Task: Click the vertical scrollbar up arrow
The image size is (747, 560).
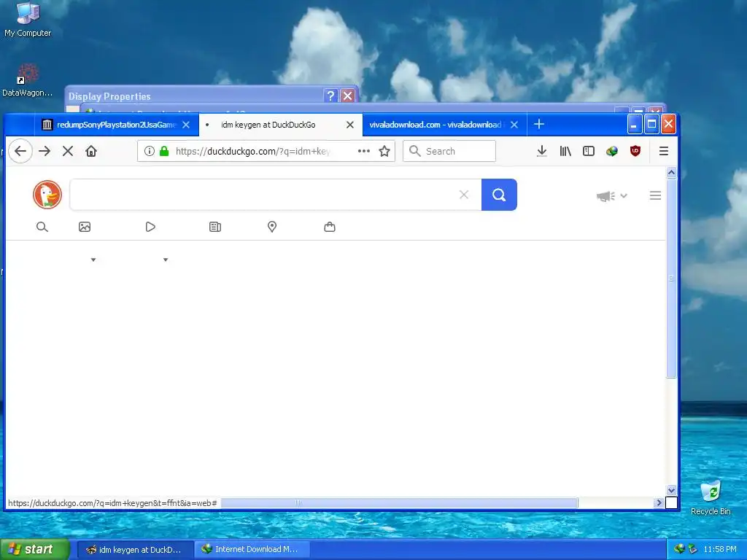Action: coord(671,172)
